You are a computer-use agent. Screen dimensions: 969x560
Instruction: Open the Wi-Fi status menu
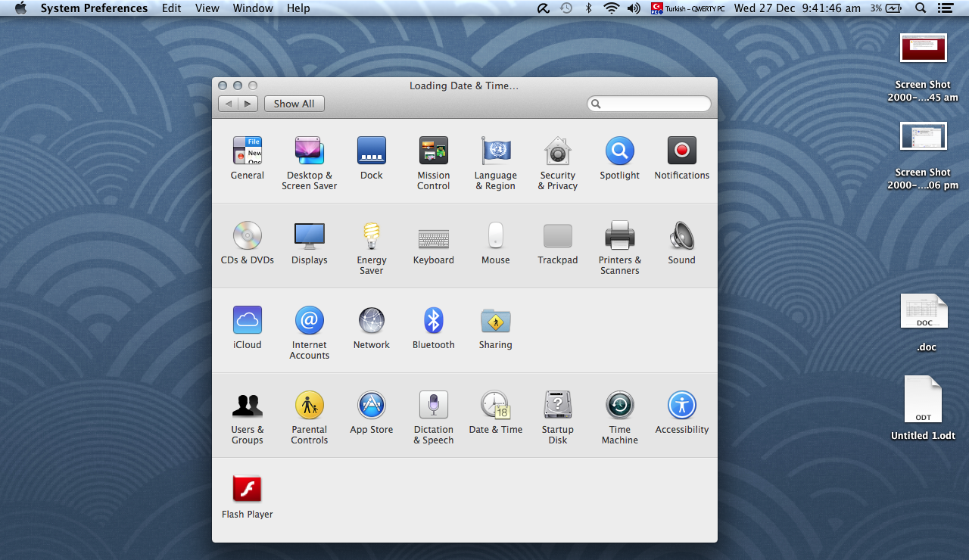coord(611,8)
